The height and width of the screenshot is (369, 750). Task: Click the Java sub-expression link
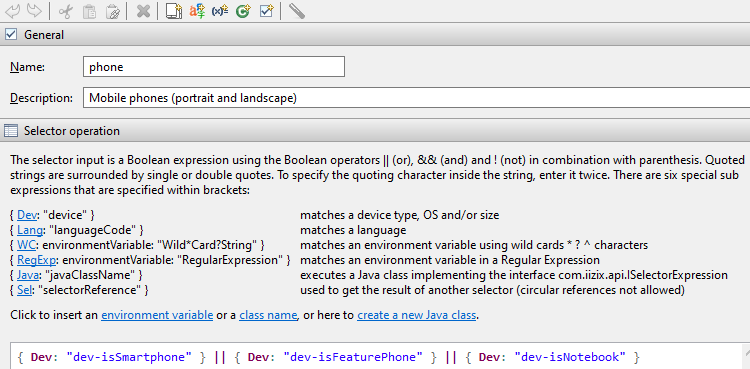(x=28, y=275)
